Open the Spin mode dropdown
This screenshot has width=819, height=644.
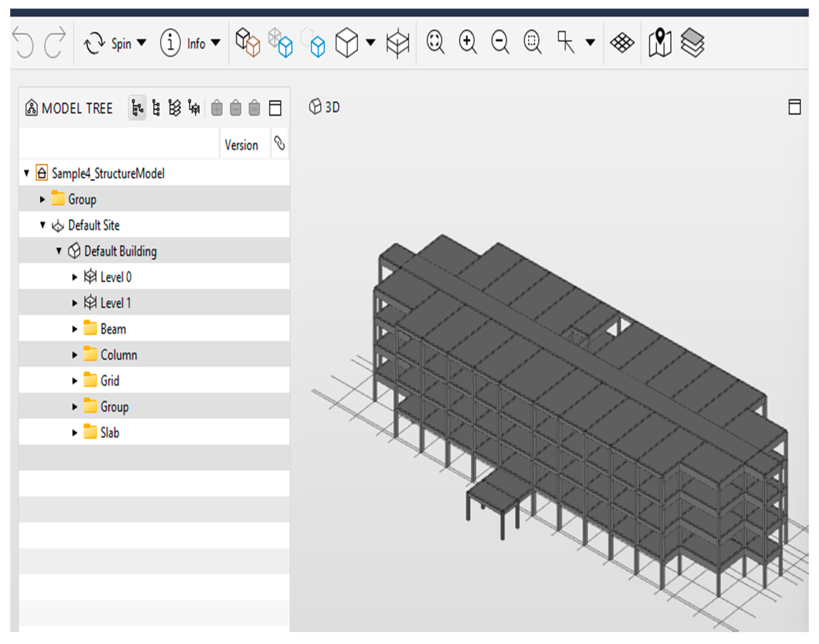coord(141,42)
